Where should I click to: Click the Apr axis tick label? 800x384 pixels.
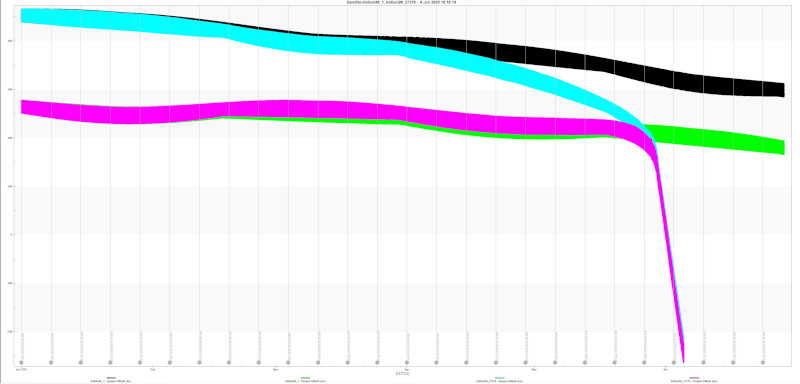(x=407, y=368)
